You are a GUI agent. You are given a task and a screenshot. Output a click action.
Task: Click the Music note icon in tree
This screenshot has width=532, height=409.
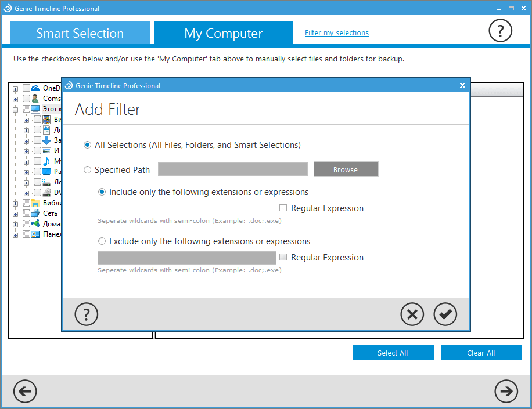pos(46,161)
